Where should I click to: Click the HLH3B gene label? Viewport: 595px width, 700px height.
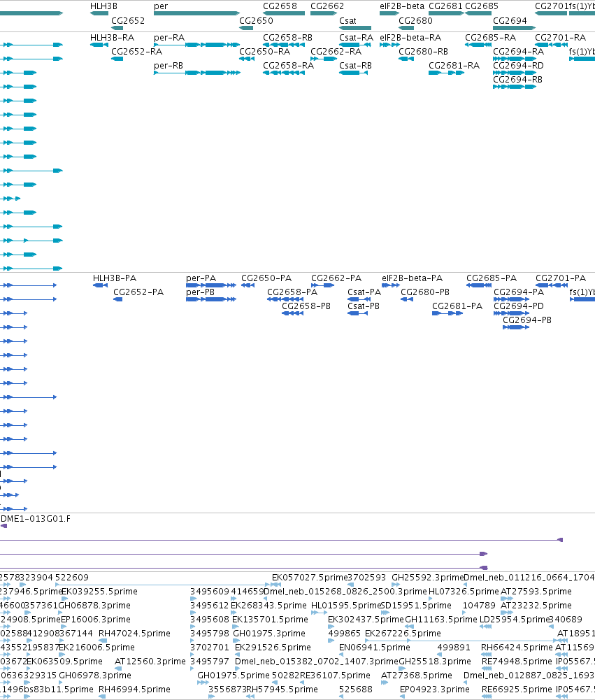[103, 6]
